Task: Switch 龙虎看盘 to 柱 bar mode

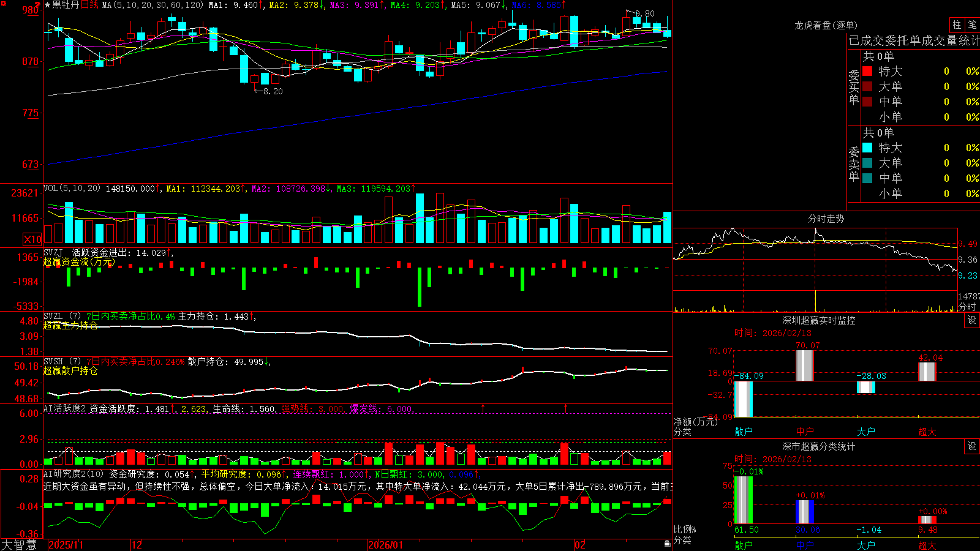Action: click(957, 24)
